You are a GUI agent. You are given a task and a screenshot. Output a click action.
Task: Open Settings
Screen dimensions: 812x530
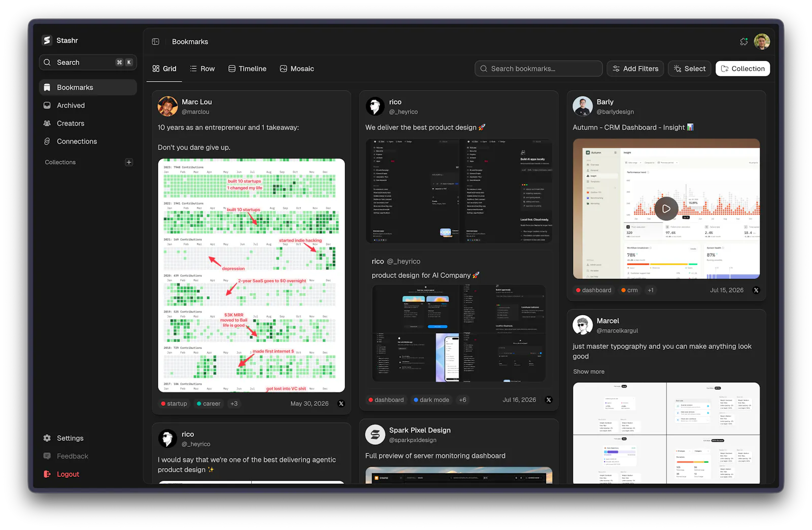[88, 438]
